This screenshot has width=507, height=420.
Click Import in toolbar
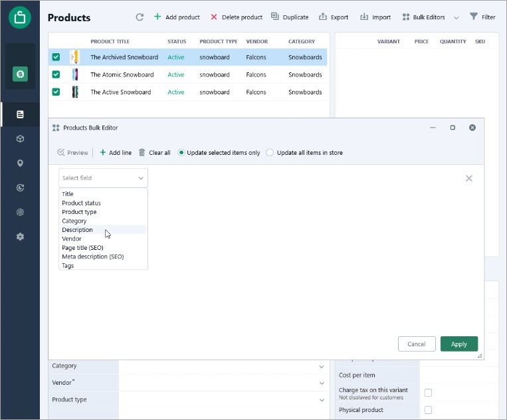pyautogui.click(x=375, y=17)
